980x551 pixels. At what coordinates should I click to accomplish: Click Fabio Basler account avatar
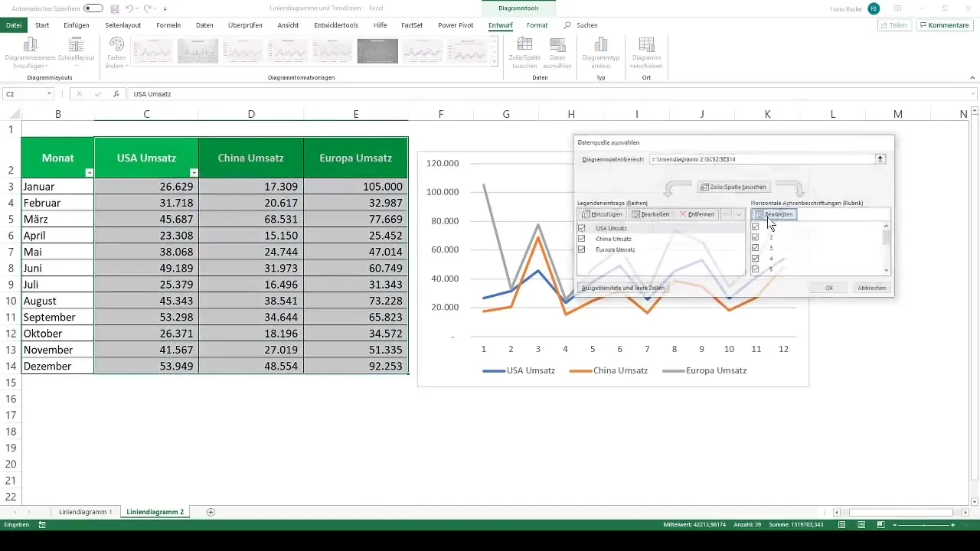pyautogui.click(x=874, y=8)
